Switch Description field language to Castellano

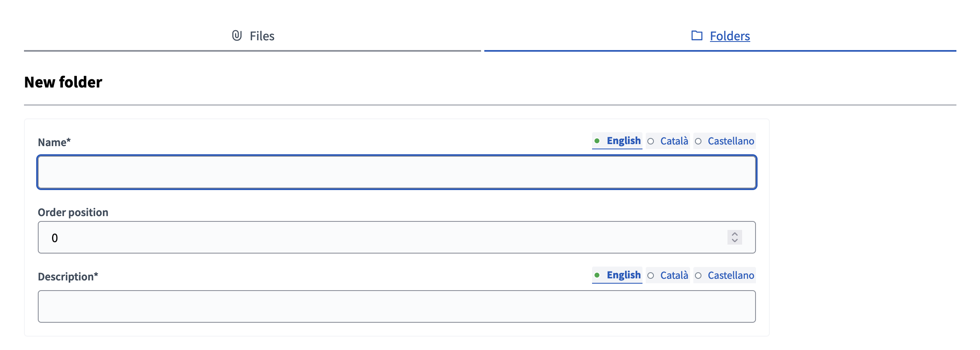pyautogui.click(x=731, y=276)
